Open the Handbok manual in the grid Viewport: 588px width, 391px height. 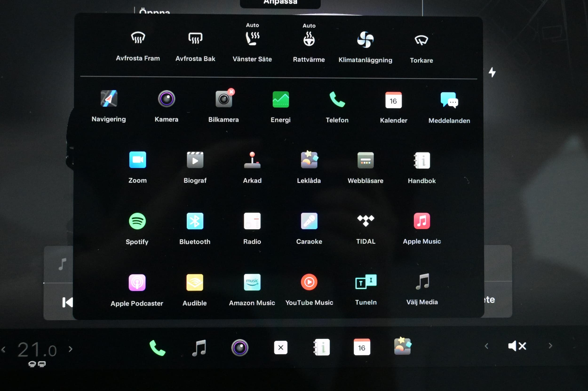point(422,160)
